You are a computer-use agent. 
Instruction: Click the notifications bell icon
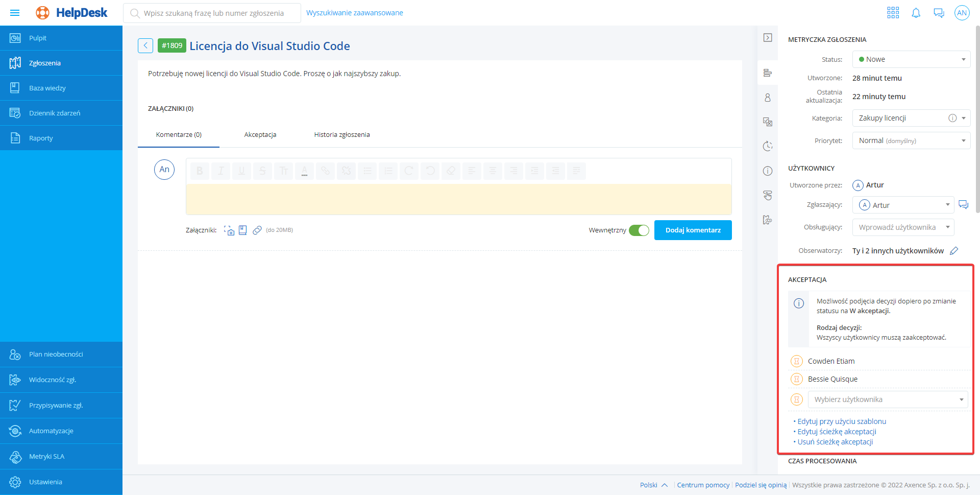click(916, 13)
